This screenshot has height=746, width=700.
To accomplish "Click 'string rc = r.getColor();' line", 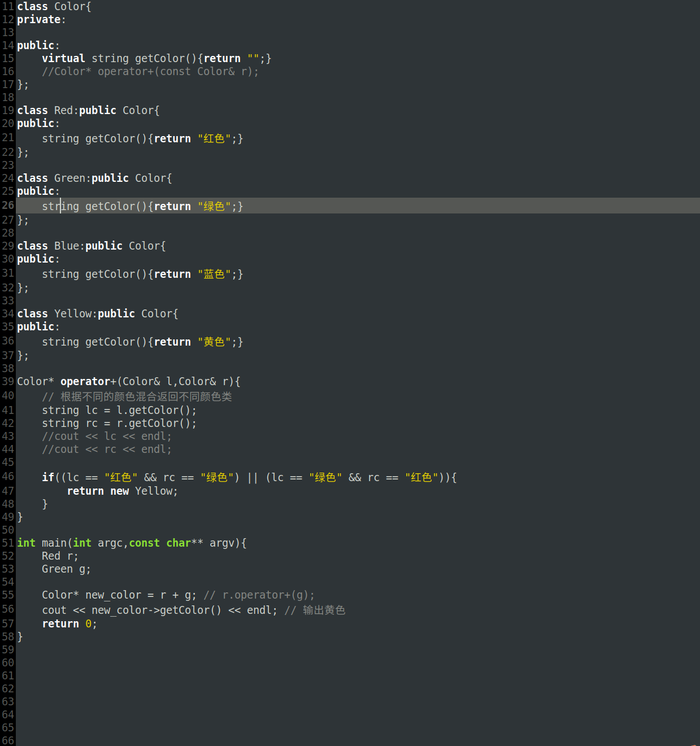I will (x=119, y=424).
